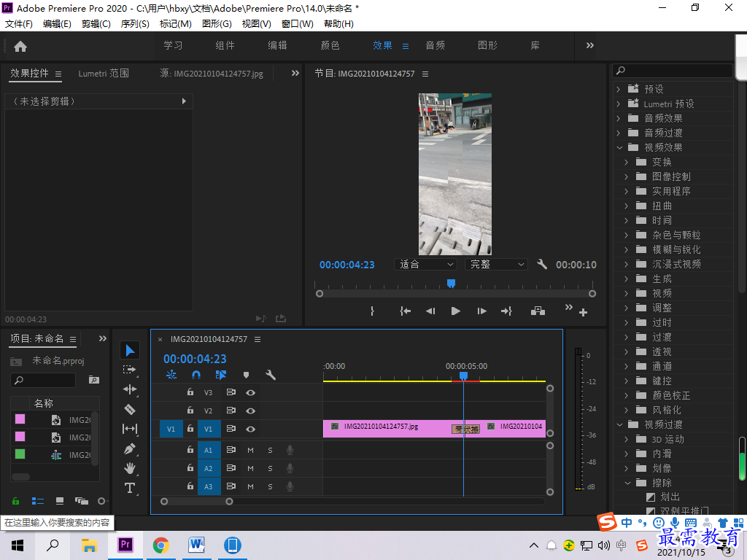Open timeline display settings wrench

(271, 376)
